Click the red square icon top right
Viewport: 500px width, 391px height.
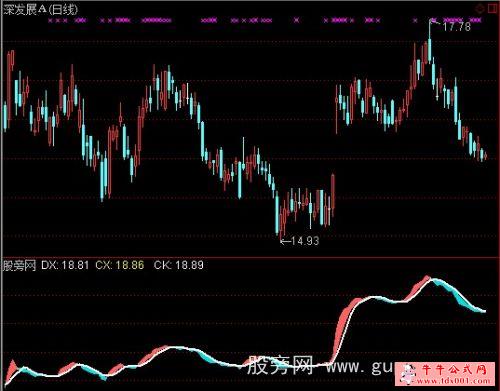pyautogui.click(x=493, y=9)
